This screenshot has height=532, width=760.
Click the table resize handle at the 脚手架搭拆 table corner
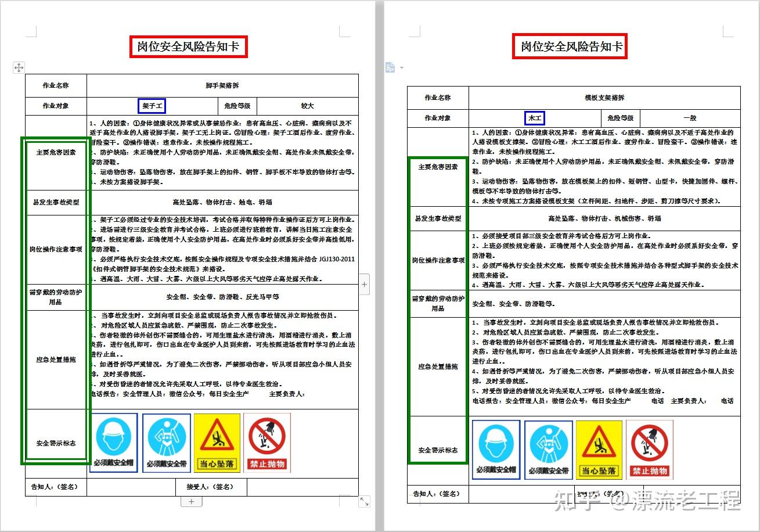click(x=365, y=501)
